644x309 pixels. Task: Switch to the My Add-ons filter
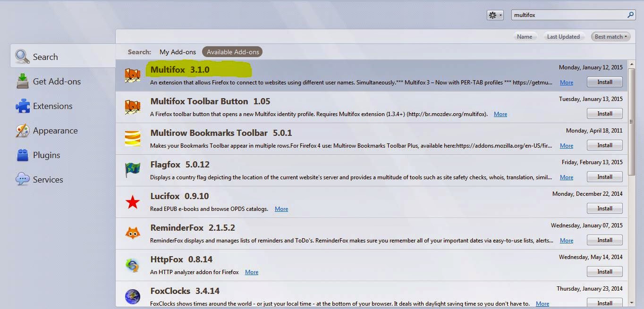(x=178, y=52)
